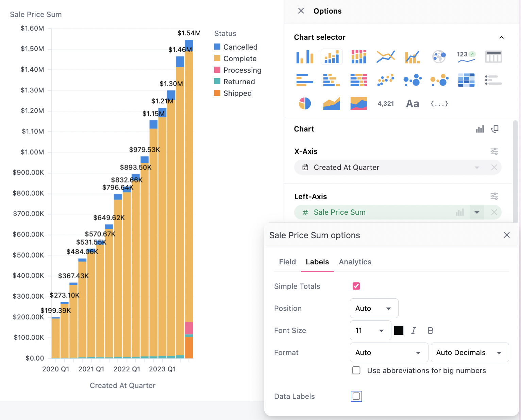Switch to the Field tab
521x420 pixels.
[287, 262]
